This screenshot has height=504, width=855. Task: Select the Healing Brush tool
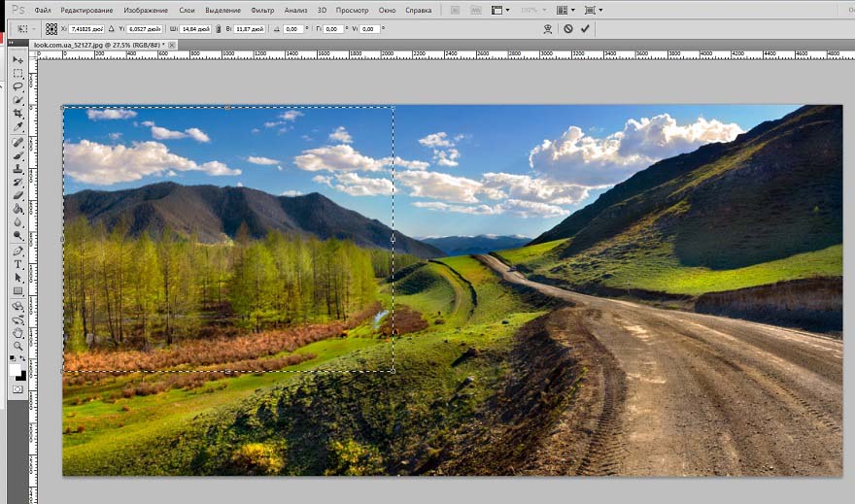coord(18,142)
